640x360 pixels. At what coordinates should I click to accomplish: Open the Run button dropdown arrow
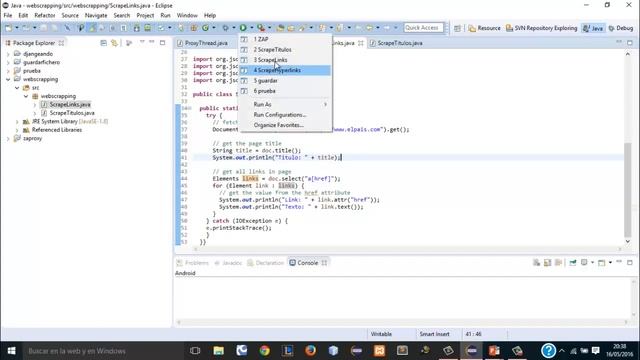pos(252,28)
